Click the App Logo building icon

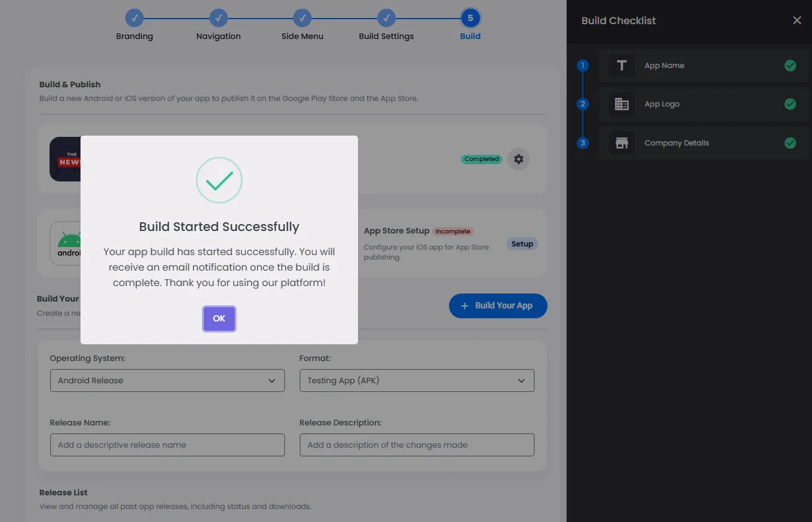[621, 104]
